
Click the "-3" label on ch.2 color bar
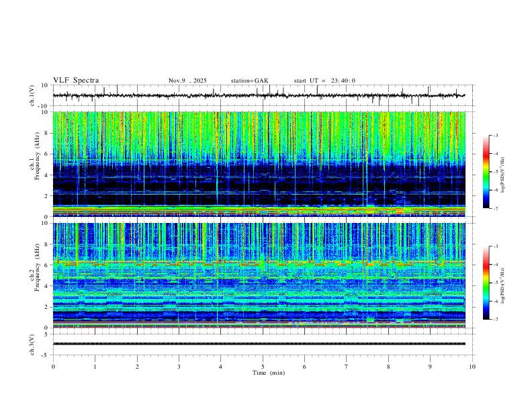(496, 246)
